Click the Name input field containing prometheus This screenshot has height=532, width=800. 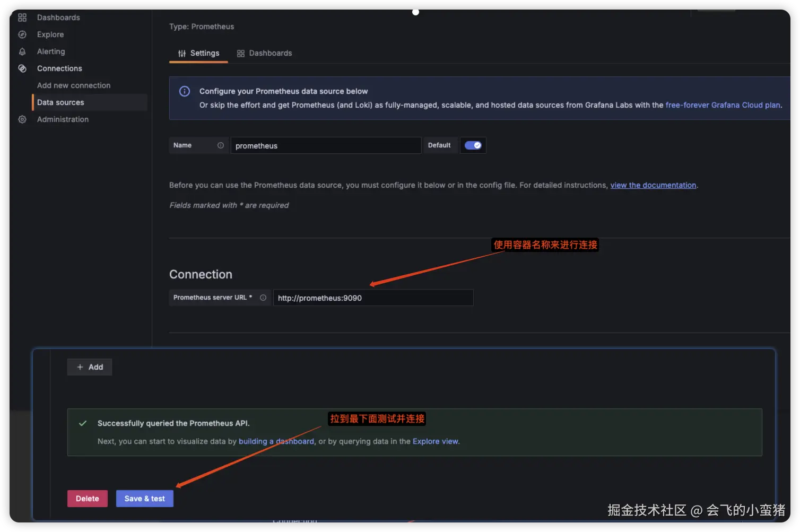coord(326,145)
